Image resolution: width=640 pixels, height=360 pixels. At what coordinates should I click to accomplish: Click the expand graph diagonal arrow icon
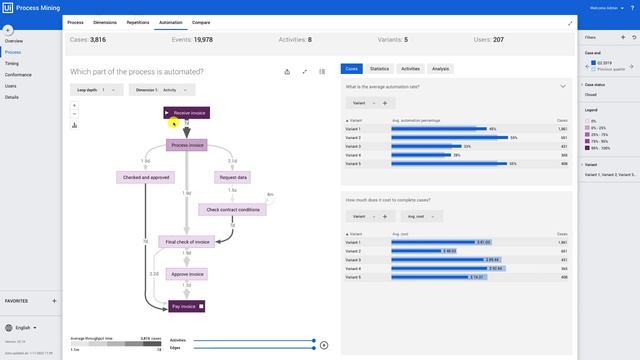coord(304,71)
